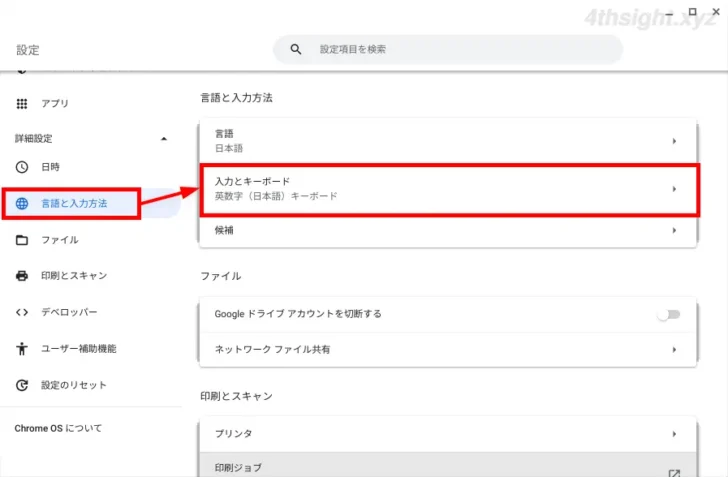728x477 pixels.
Task: Click the globe icon for 言語と入力方法
Action: (22, 203)
